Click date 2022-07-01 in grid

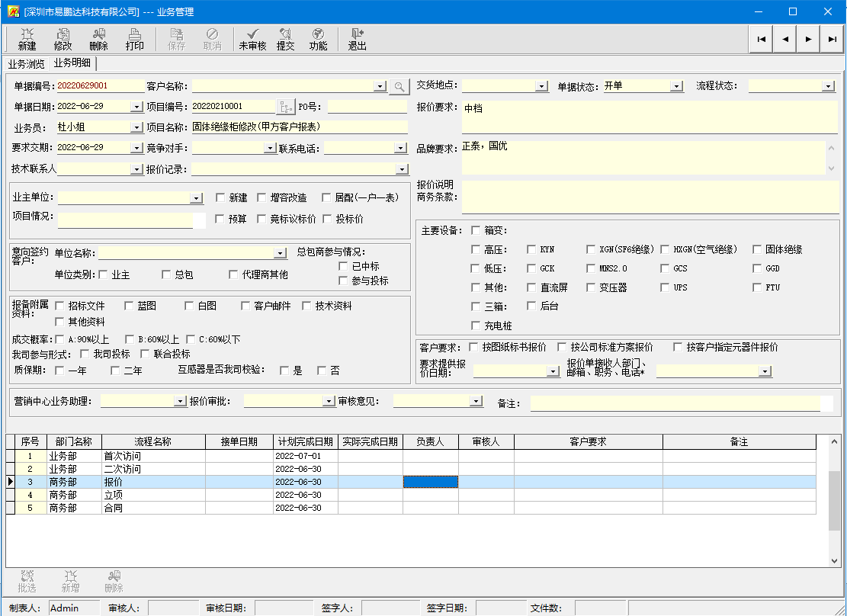305,456
